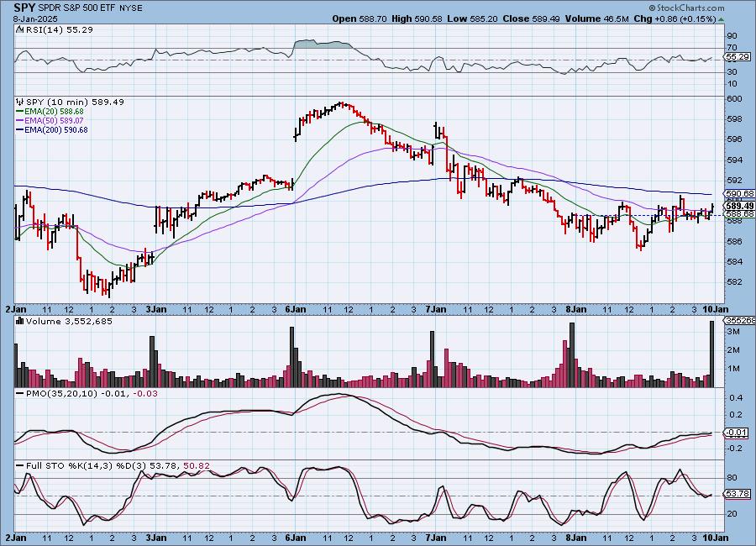Click the 'SPDR S&P 500 ETF' fund name
The width and height of the screenshot is (756, 546).
click(77, 8)
